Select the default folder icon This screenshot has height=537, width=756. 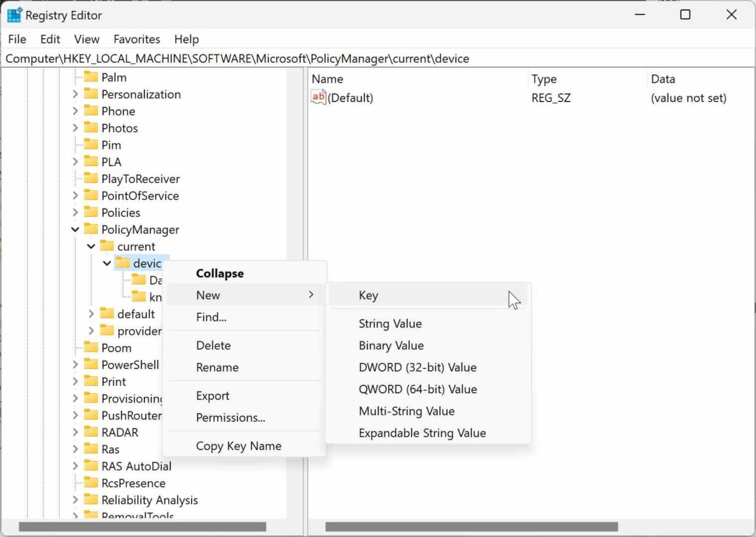click(107, 314)
